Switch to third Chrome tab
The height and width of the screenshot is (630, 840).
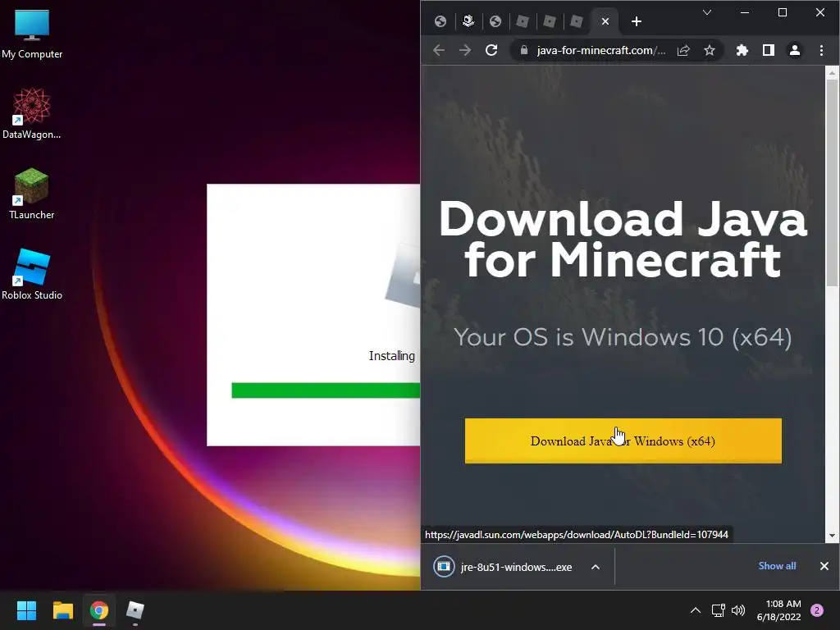[495, 21]
